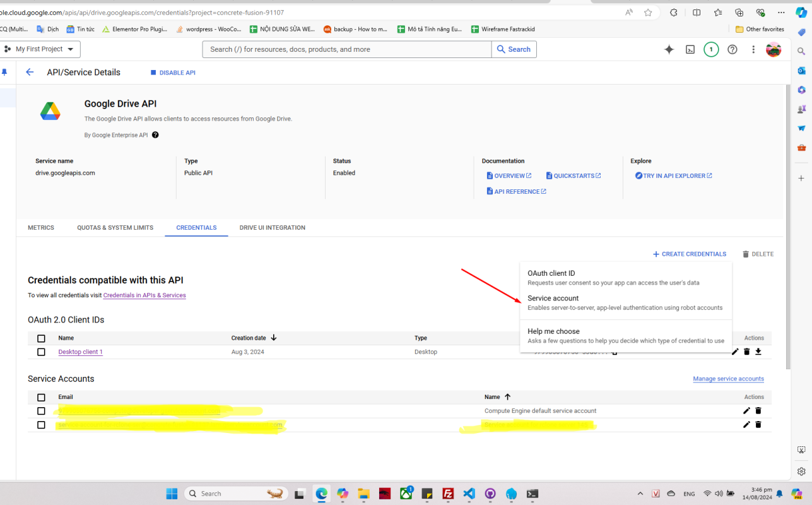The width and height of the screenshot is (812, 505).
Task: Click the Disable API button
Action: 173,73
